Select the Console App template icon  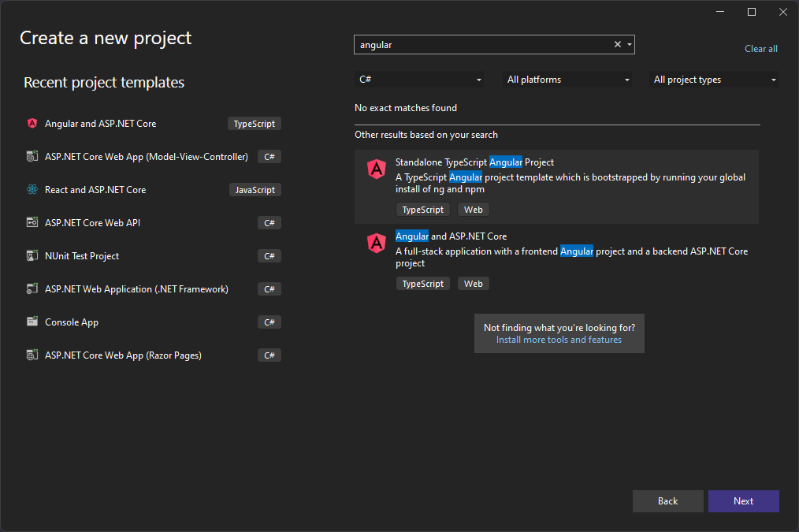[32, 322]
